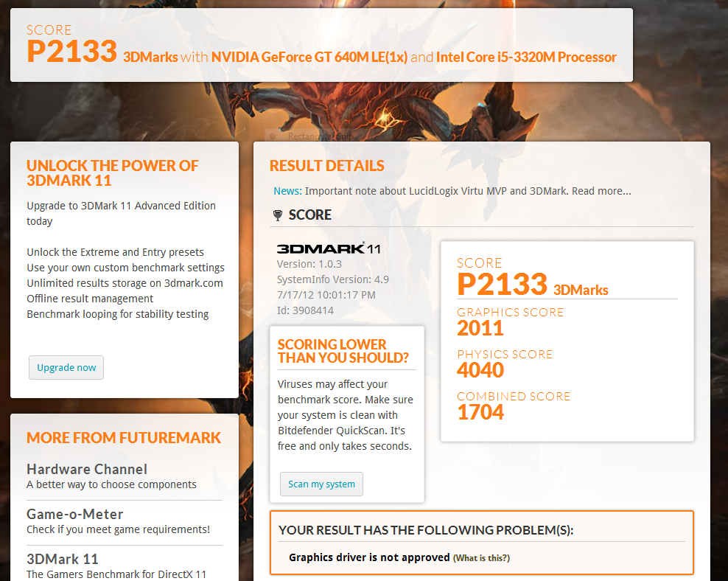Screen dimensions: 728x581
Task: Select NVIDIA GeForce GT 640M LE(1x) text
Action: (x=309, y=57)
